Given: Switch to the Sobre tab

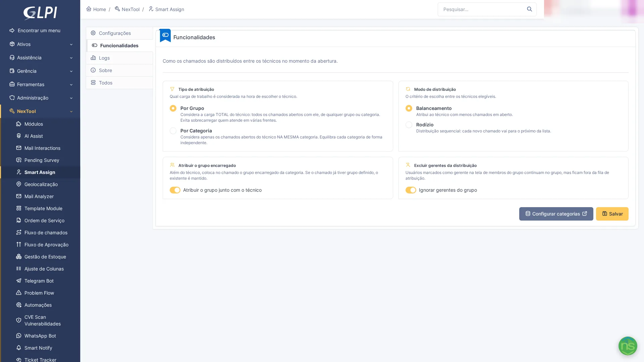Looking at the screenshot, I should coord(119,70).
